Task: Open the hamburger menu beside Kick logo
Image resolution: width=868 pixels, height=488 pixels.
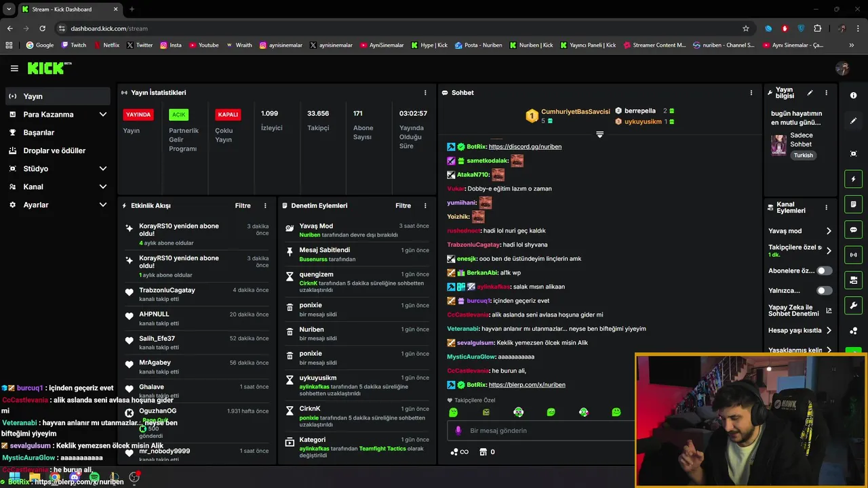Action: click(14, 68)
